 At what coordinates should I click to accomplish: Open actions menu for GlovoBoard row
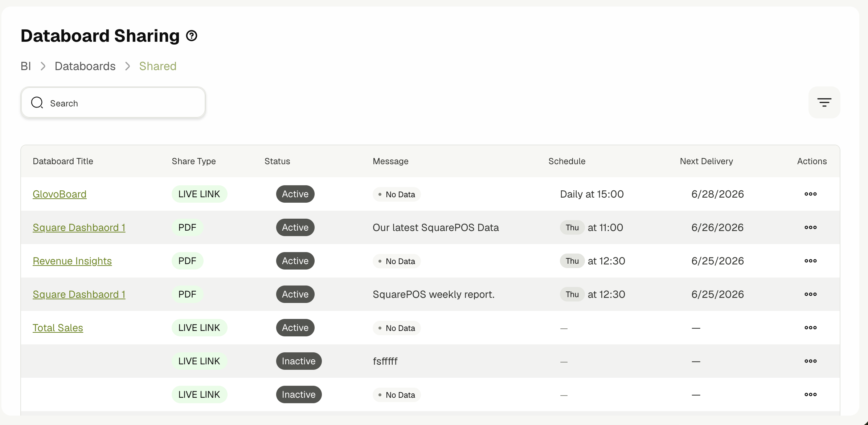[x=810, y=194]
